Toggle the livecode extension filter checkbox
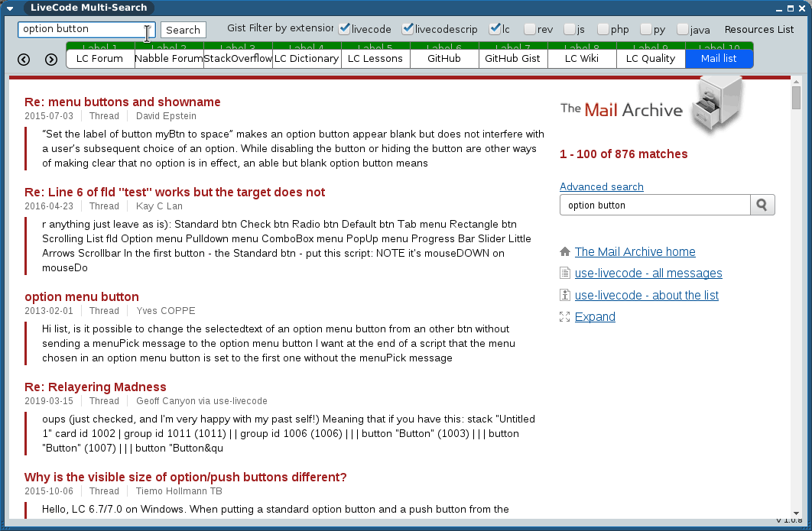Image resolution: width=812 pixels, height=531 pixels. [344, 29]
